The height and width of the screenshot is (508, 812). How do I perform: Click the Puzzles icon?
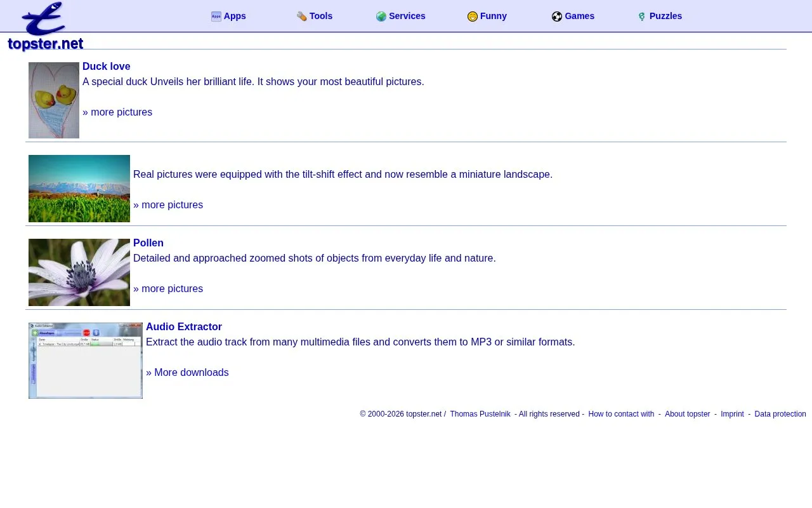click(642, 17)
